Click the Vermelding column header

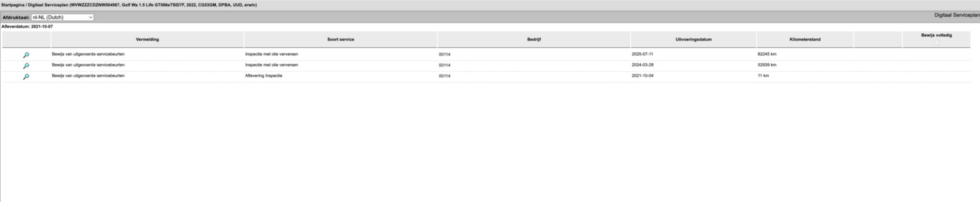tap(147, 40)
